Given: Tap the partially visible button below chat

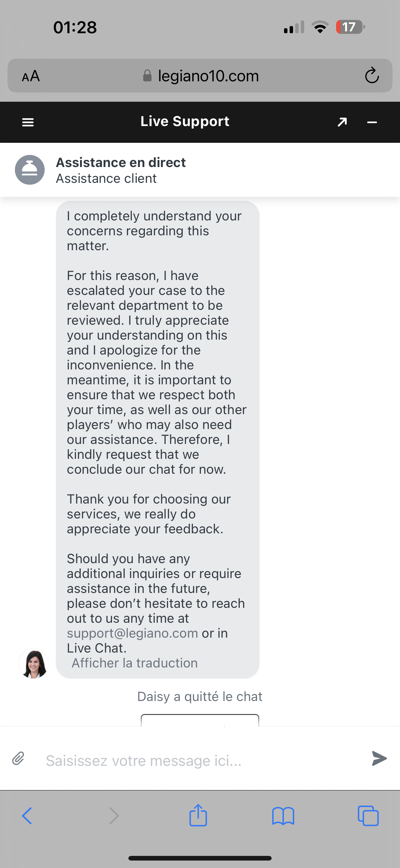Looking at the screenshot, I should pyautogui.click(x=200, y=721).
